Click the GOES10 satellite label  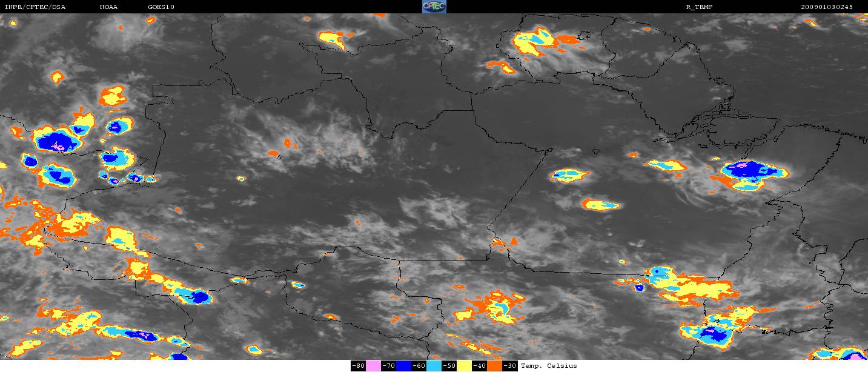click(161, 7)
